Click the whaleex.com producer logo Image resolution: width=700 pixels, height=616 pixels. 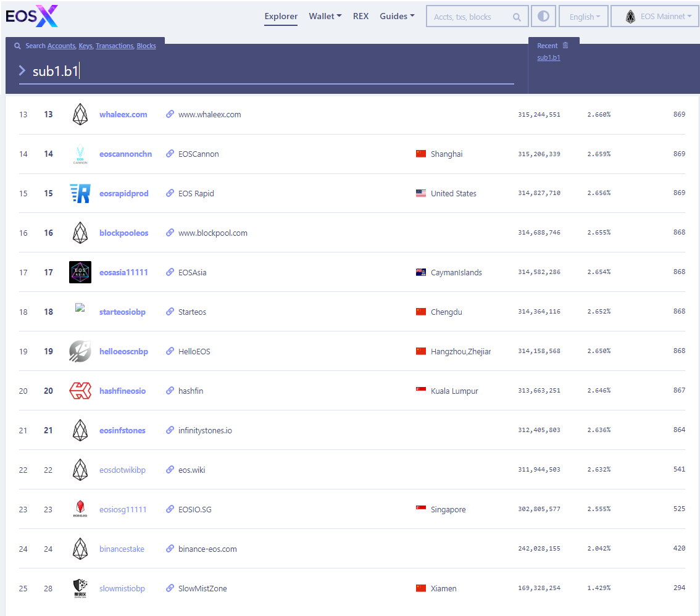click(x=80, y=114)
